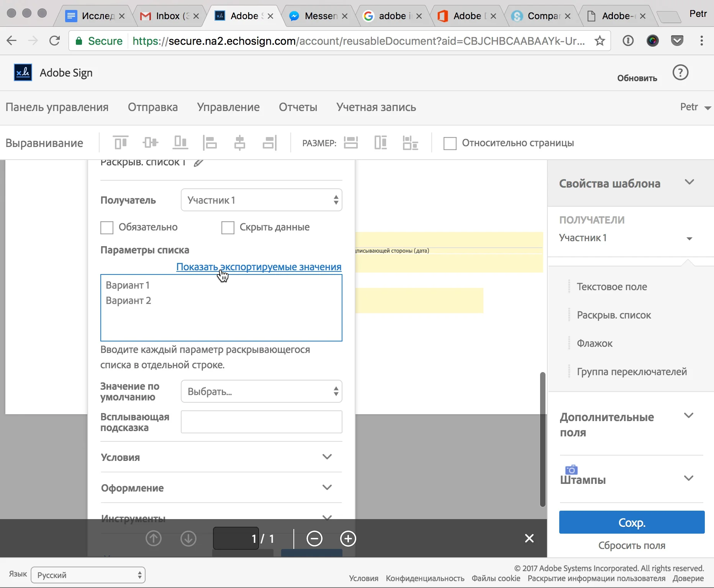Click the pencil icon to rename field
The image size is (714, 588).
coord(198,163)
